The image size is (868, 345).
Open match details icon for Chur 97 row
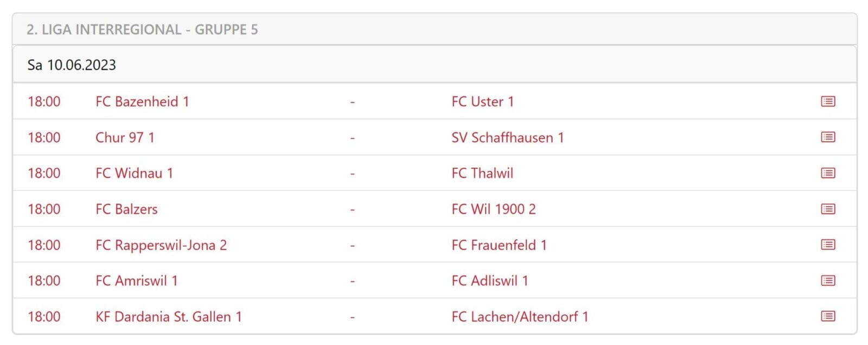point(827,137)
